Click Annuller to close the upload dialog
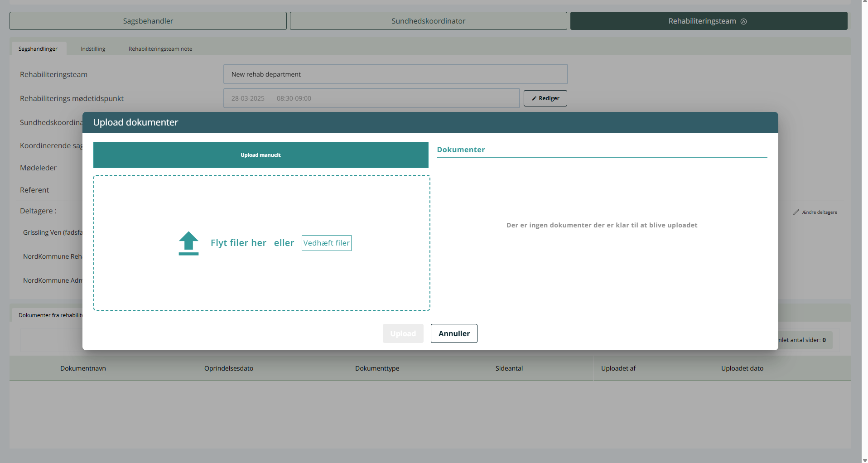 [x=453, y=333]
